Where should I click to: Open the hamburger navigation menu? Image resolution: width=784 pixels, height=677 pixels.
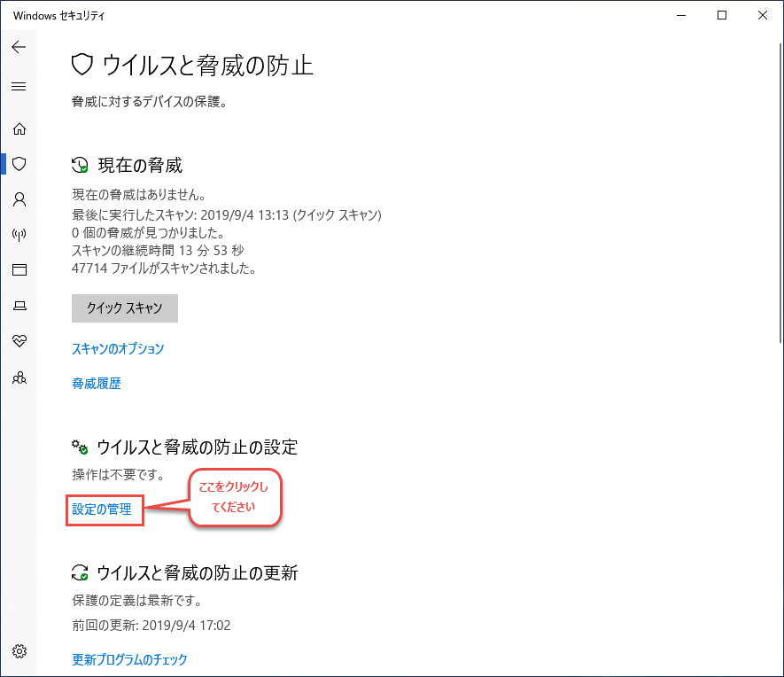pyautogui.click(x=19, y=87)
